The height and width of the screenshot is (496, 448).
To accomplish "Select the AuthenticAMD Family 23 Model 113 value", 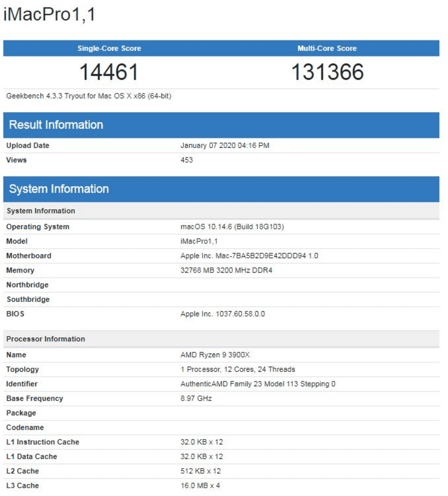I will 258,384.
